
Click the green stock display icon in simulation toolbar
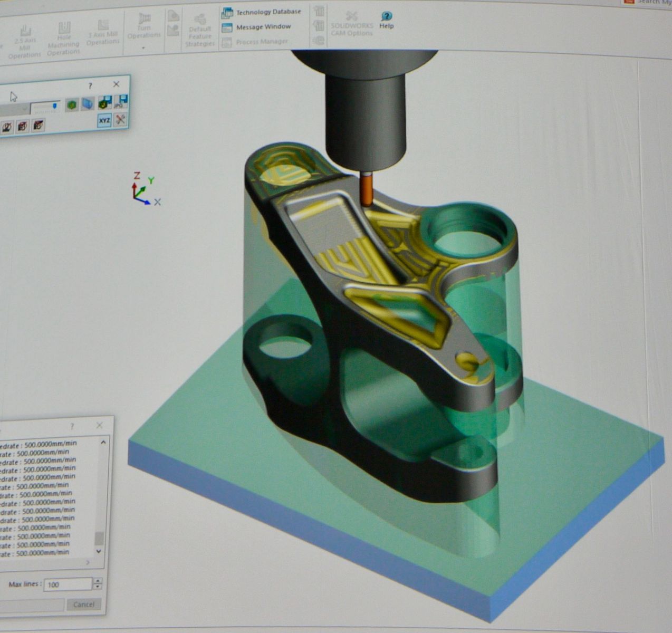pyautogui.click(x=72, y=105)
